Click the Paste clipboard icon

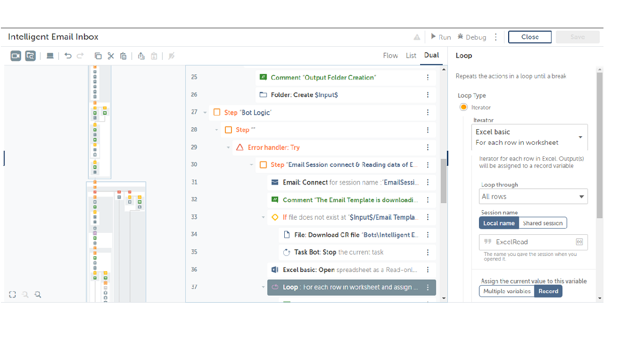pos(123,56)
